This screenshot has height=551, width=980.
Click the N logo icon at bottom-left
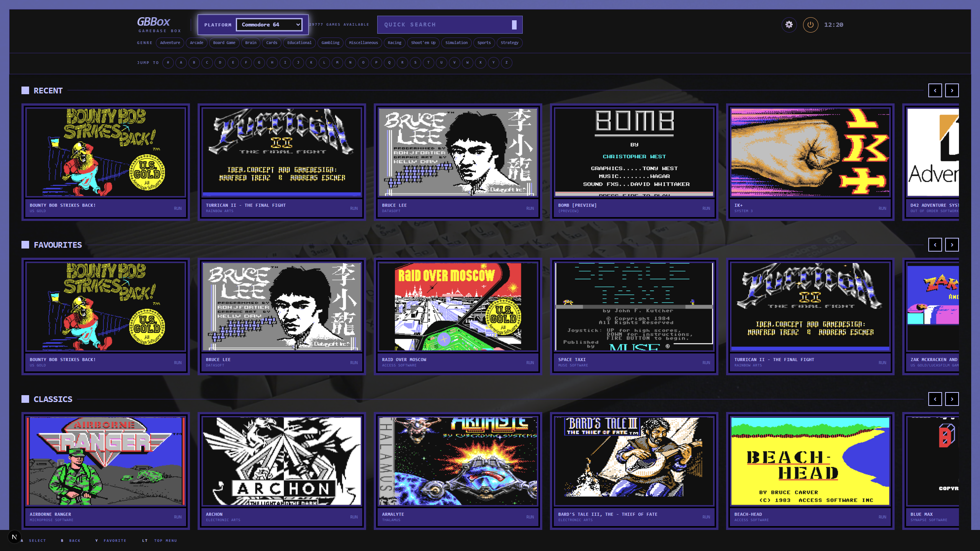pos(15,536)
